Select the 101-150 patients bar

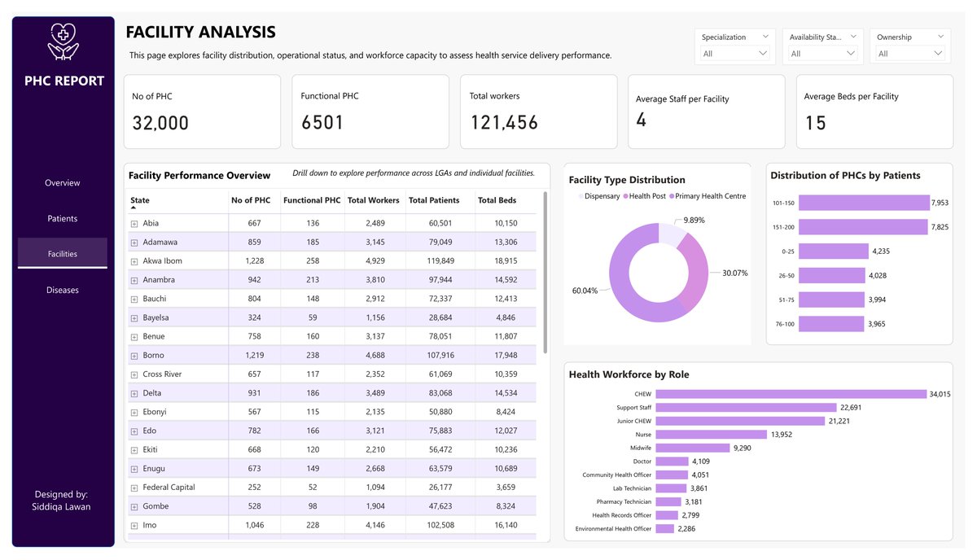coord(864,203)
